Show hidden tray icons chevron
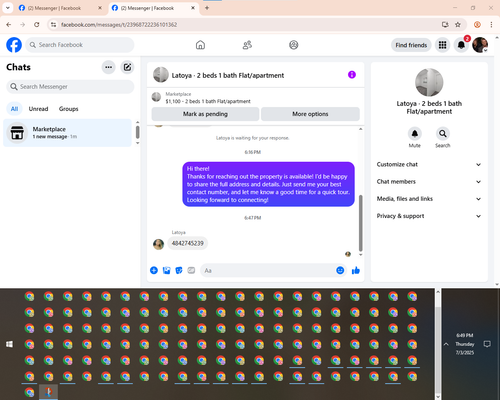 (446, 344)
